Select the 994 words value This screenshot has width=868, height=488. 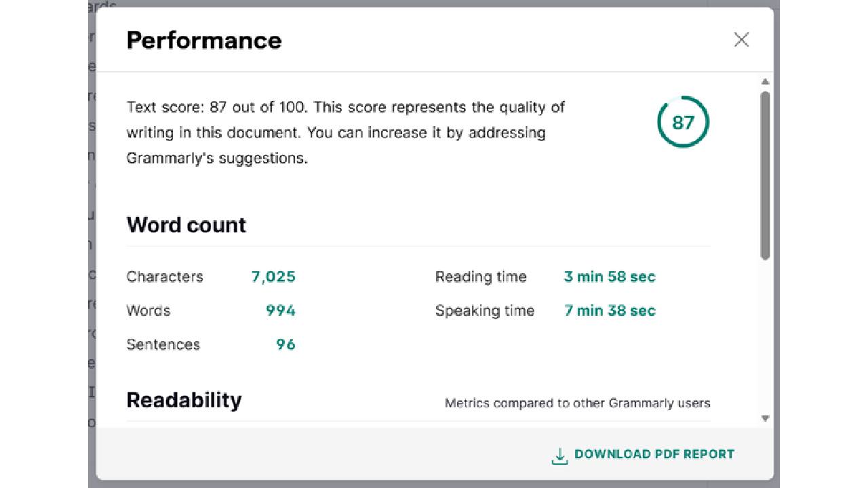point(281,310)
